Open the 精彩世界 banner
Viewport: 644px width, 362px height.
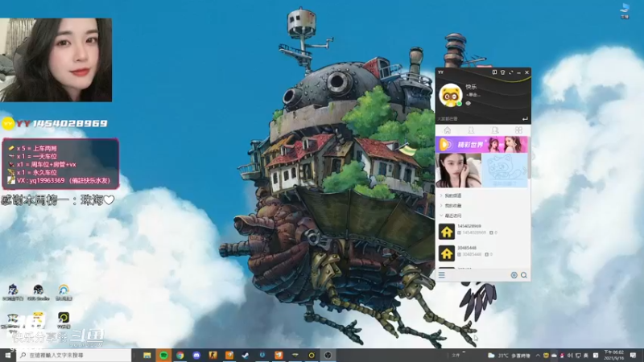pyautogui.click(x=481, y=145)
